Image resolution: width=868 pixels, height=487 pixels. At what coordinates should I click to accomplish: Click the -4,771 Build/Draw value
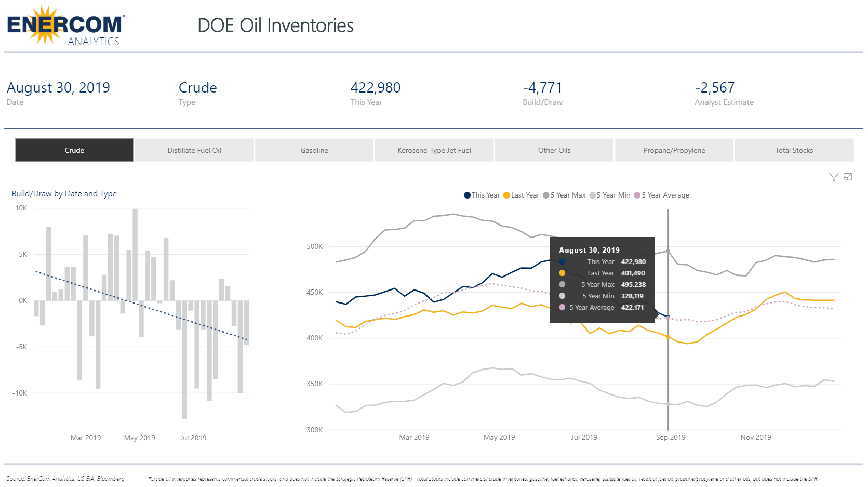coord(542,88)
